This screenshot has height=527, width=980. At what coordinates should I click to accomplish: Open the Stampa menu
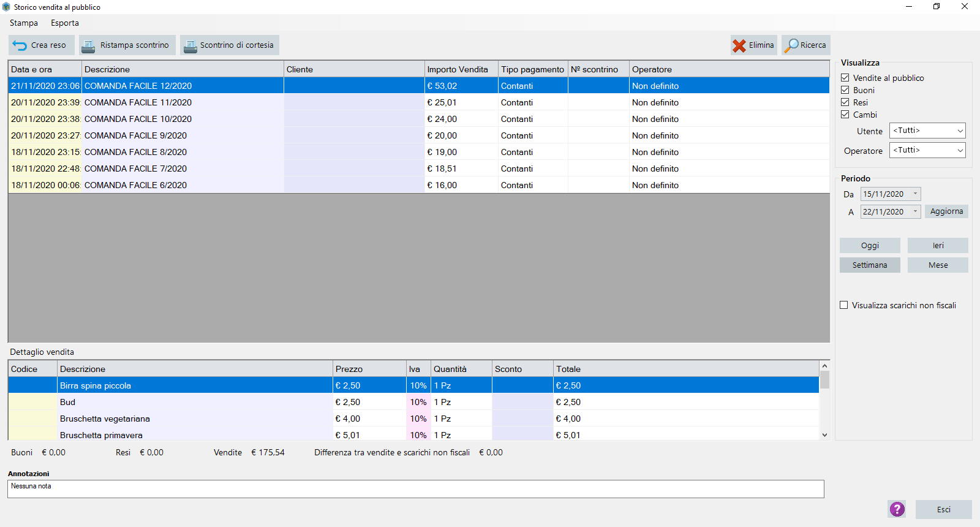24,23
